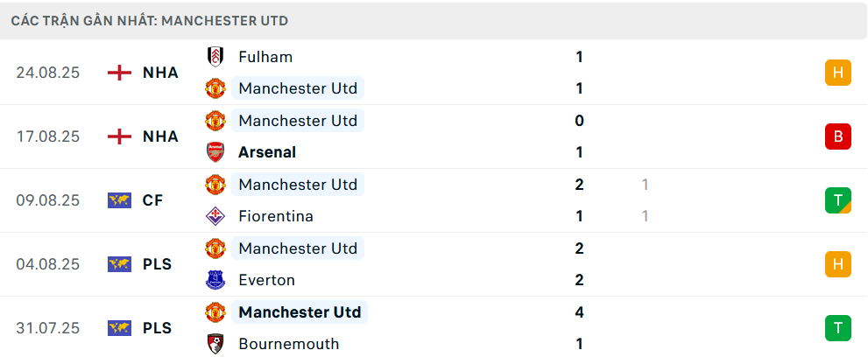Viewport: 868px width, 357px height.
Task: Click world flag icon for 31.07.25 match
Action: (x=119, y=328)
